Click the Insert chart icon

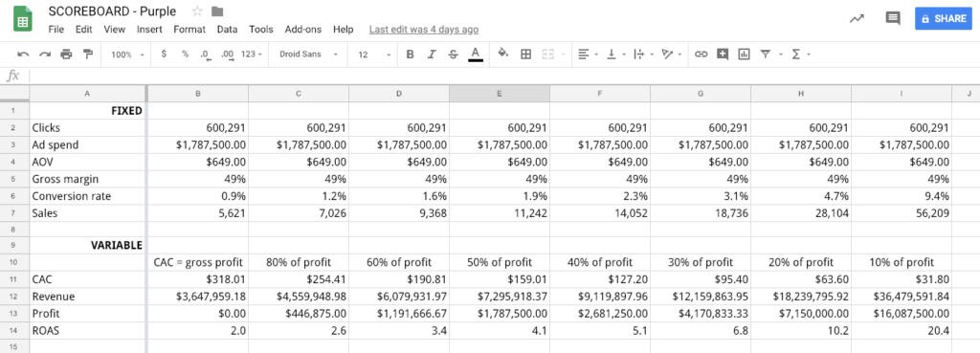[x=744, y=55]
